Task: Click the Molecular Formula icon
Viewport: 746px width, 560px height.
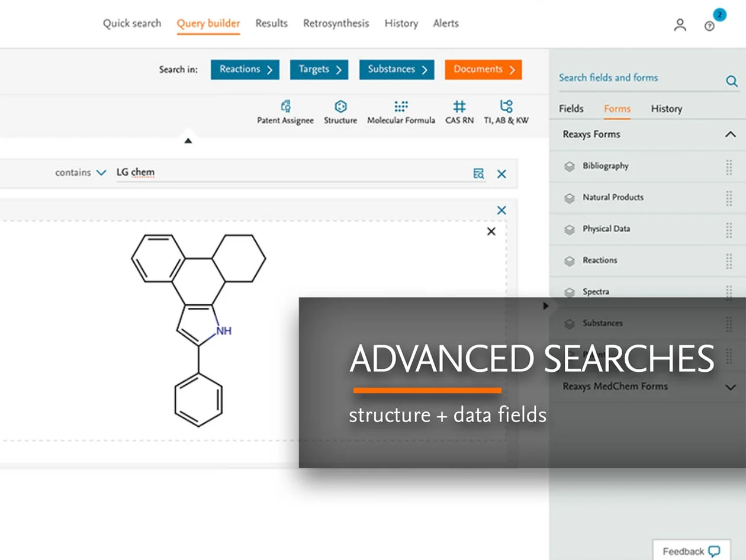Action: [x=401, y=105]
